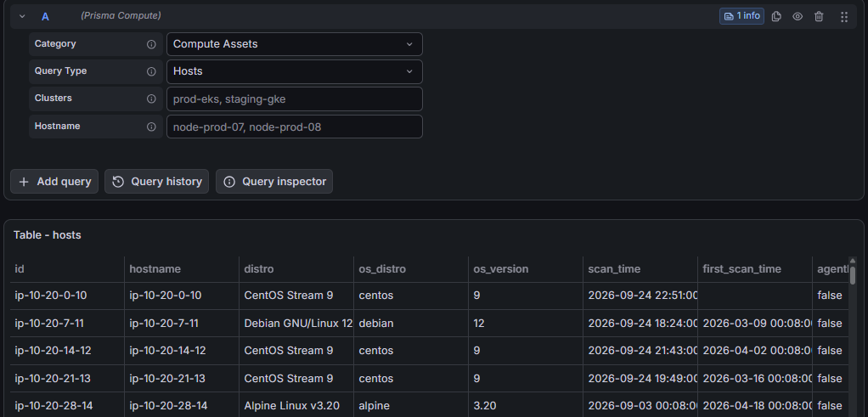Click the Prisma Compute datasource label
This screenshot has width=868, height=417.
(x=121, y=16)
